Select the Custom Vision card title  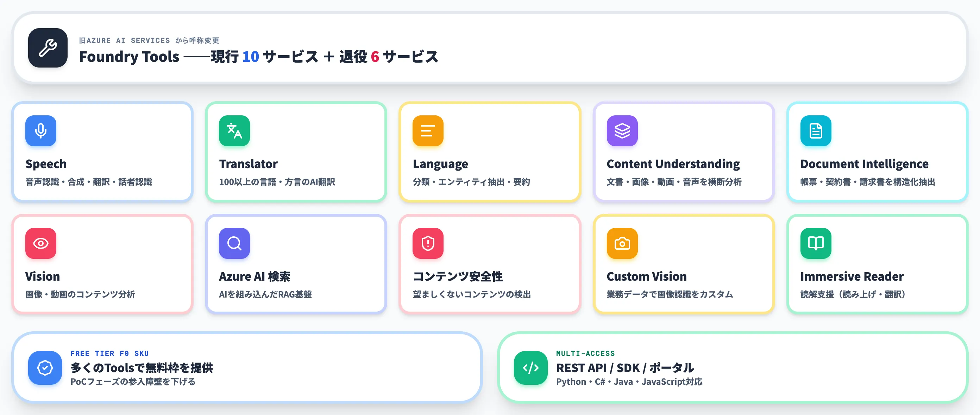646,276
